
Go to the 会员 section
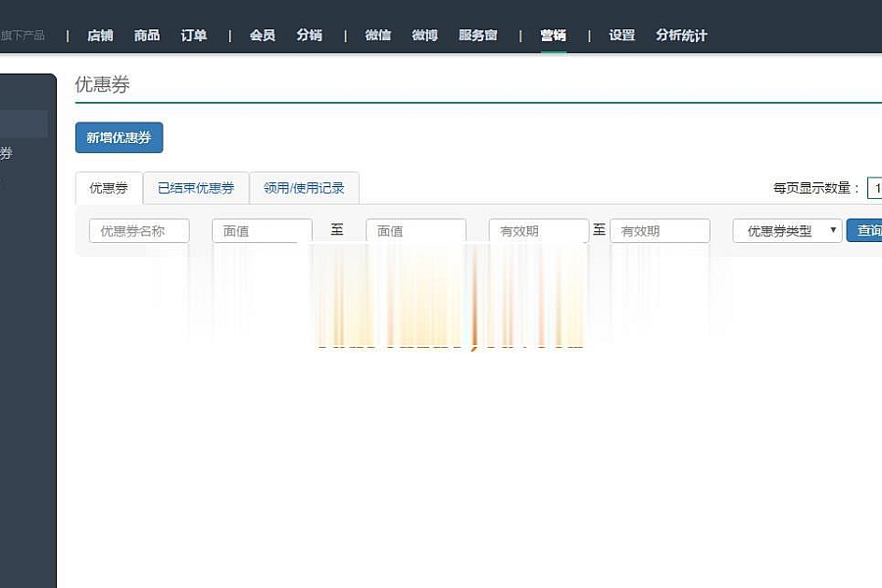[263, 35]
